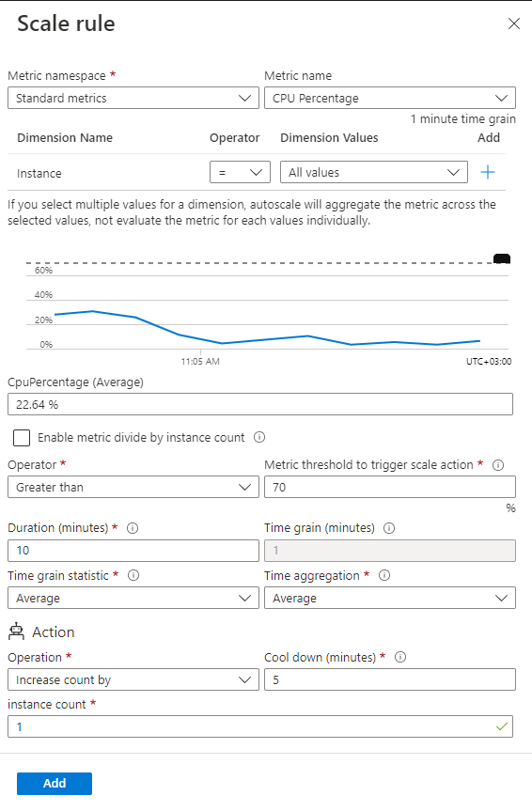The image size is (532, 811).
Task: Close the Scale rule panel
Action: (x=513, y=23)
